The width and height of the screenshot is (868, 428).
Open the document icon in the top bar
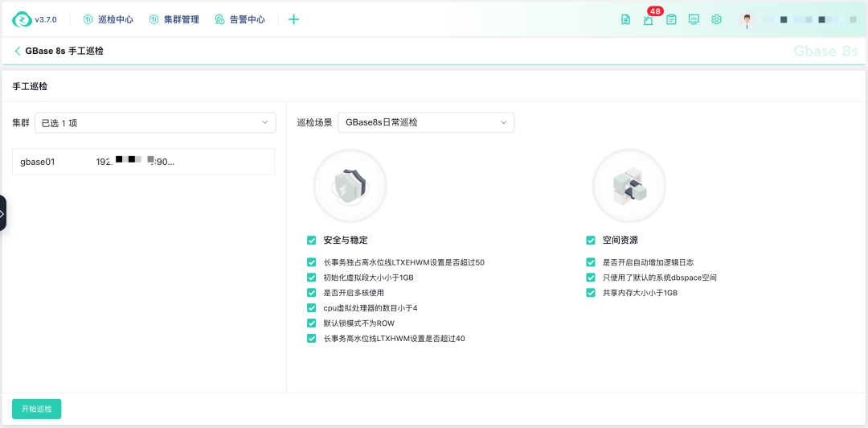pos(625,19)
